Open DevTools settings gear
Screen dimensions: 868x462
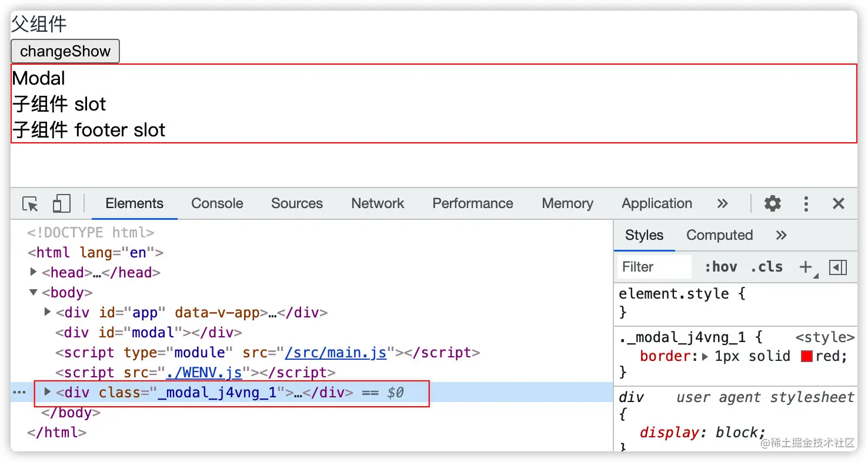click(x=773, y=204)
